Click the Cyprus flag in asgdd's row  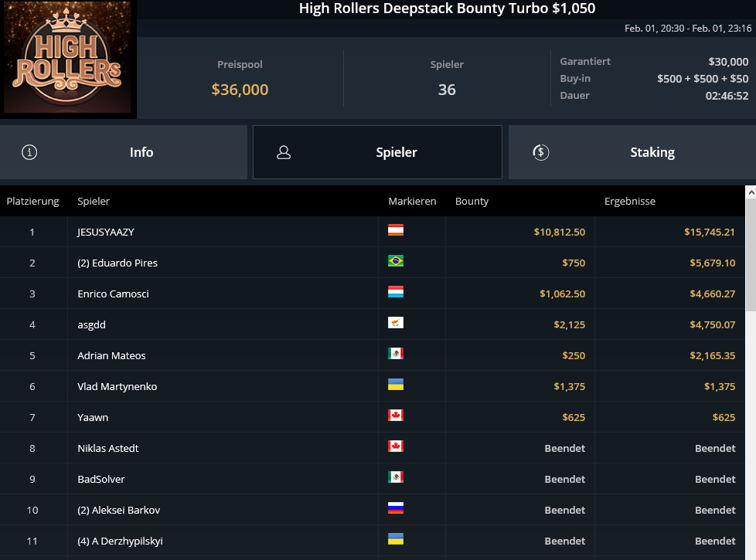click(x=395, y=323)
